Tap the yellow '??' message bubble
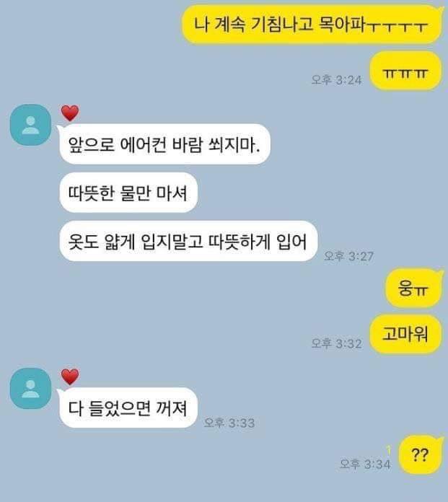 [420, 454]
